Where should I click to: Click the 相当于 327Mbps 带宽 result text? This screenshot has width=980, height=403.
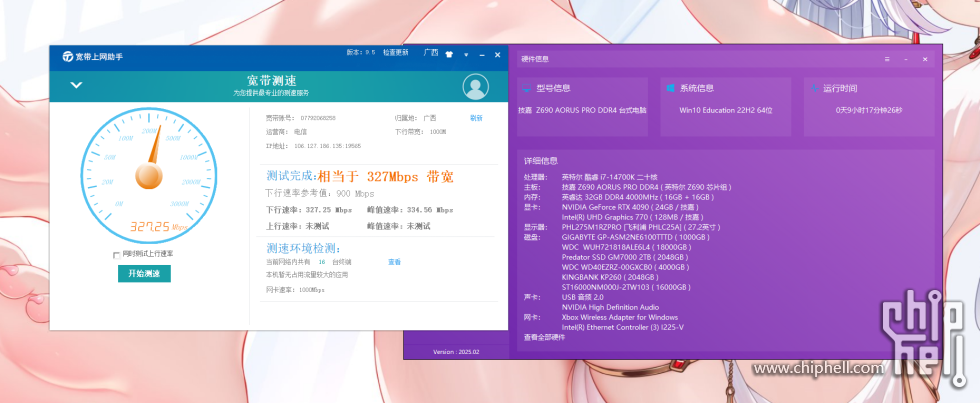pyautogui.click(x=386, y=176)
